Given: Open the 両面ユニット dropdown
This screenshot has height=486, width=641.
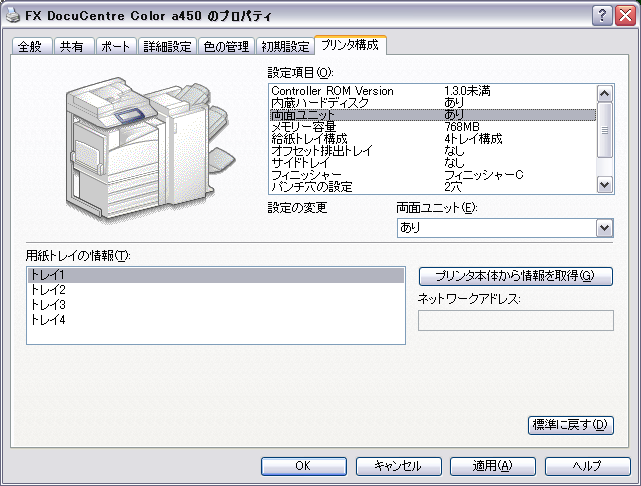Looking at the screenshot, I should pos(603,228).
